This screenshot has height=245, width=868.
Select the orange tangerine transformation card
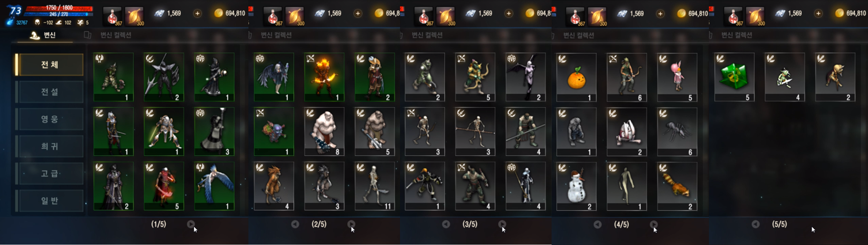tap(576, 77)
